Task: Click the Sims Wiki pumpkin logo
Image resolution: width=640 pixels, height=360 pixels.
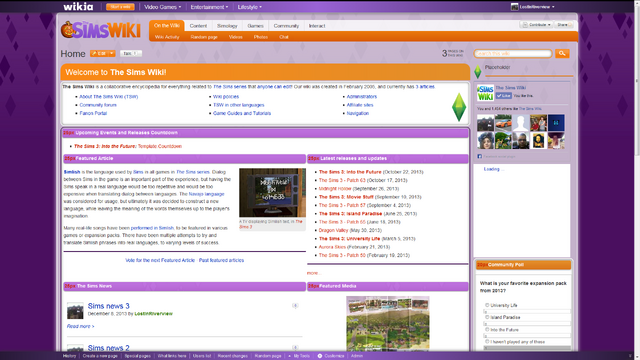Action: [100, 30]
